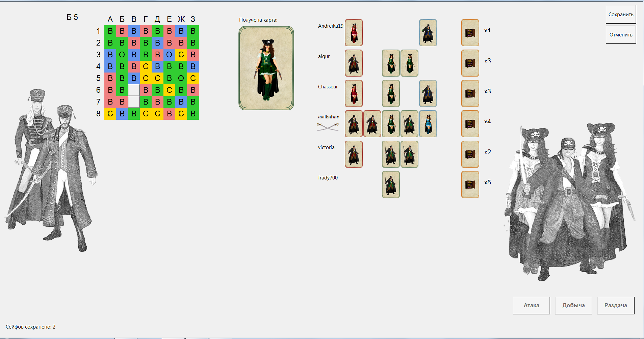Screen dimensions: 644x339
Task: Click the Раздача button
Action: tap(616, 305)
